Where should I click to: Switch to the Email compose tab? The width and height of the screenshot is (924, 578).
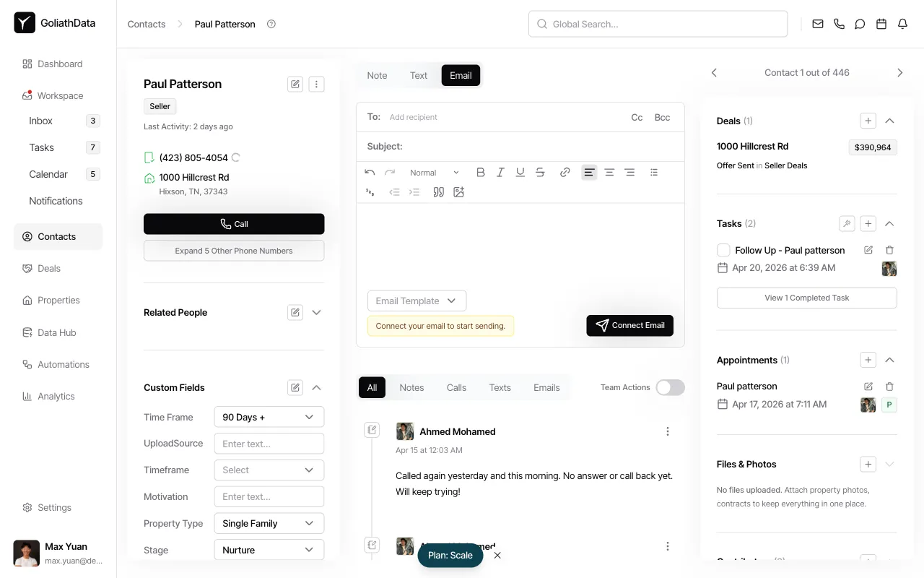coord(461,75)
